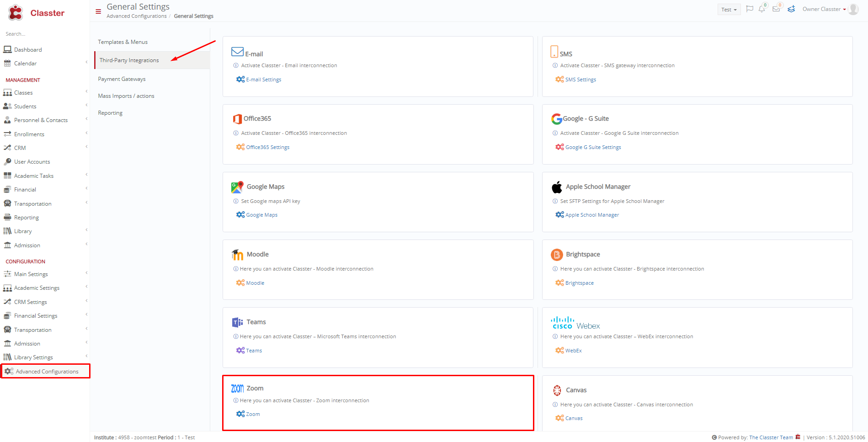Click the Brightspace logo icon

pyautogui.click(x=557, y=255)
